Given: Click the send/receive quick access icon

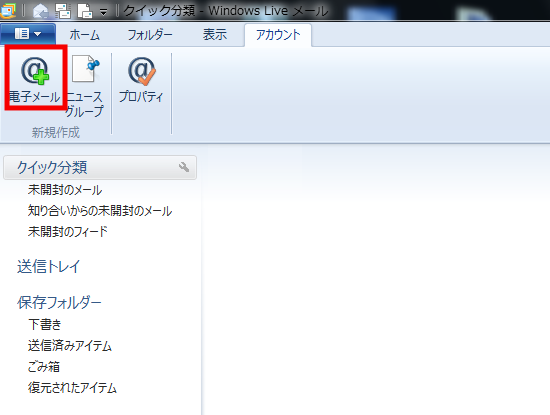Looking at the screenshot, I should click(x=63, y=11).
